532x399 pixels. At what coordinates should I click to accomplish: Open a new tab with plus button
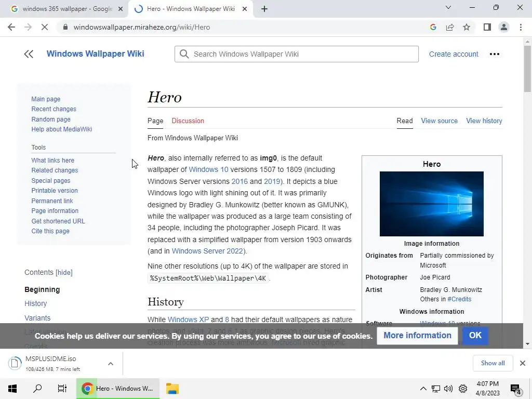pos(264,9)
